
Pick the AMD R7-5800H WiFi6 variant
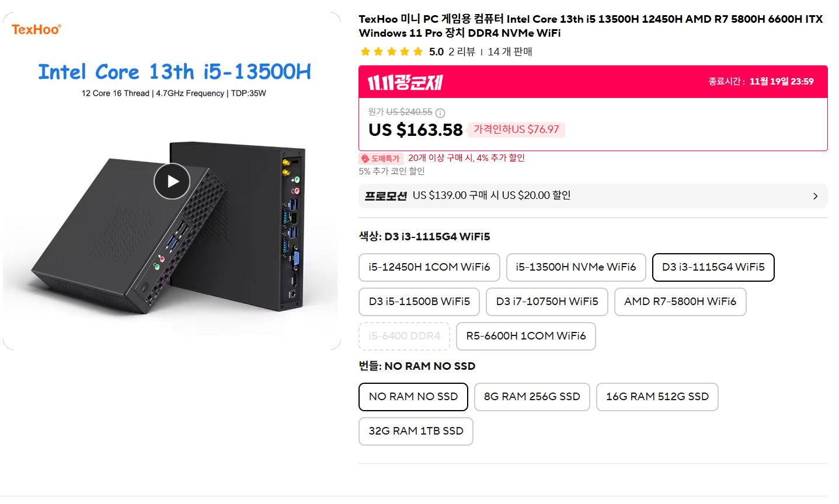[680, 302]
